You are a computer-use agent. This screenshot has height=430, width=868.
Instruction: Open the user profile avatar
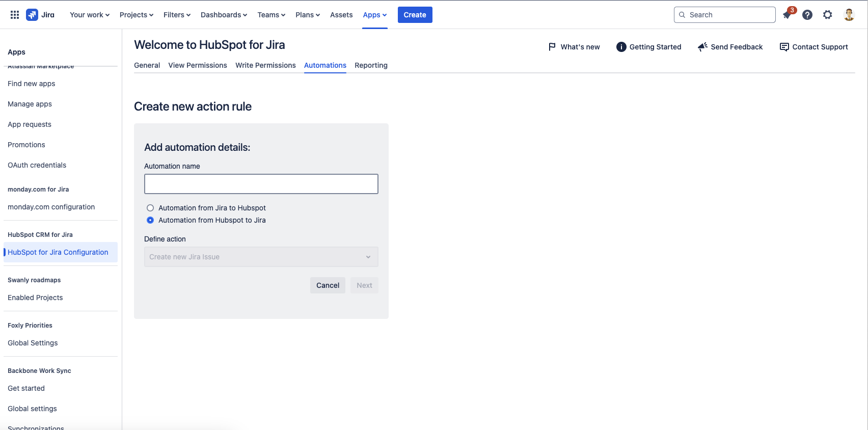pyautogui.click(x=849, y=15)
